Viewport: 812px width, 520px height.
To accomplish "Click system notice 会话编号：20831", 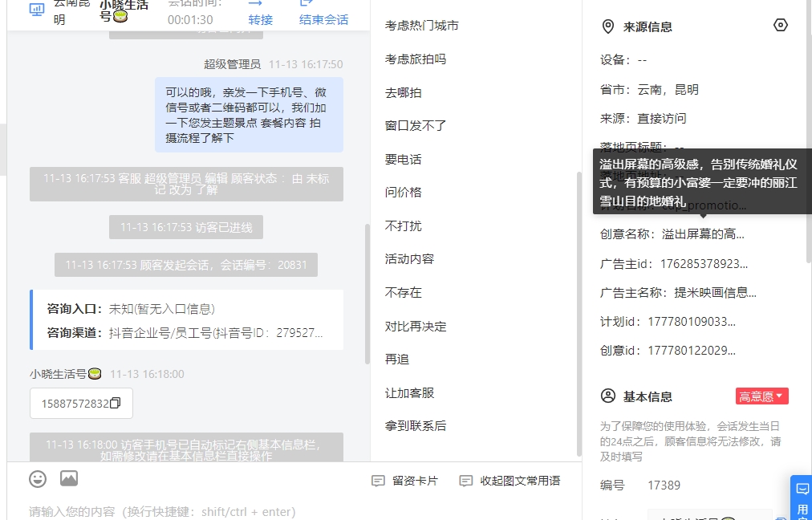I will tap(186, 265).
